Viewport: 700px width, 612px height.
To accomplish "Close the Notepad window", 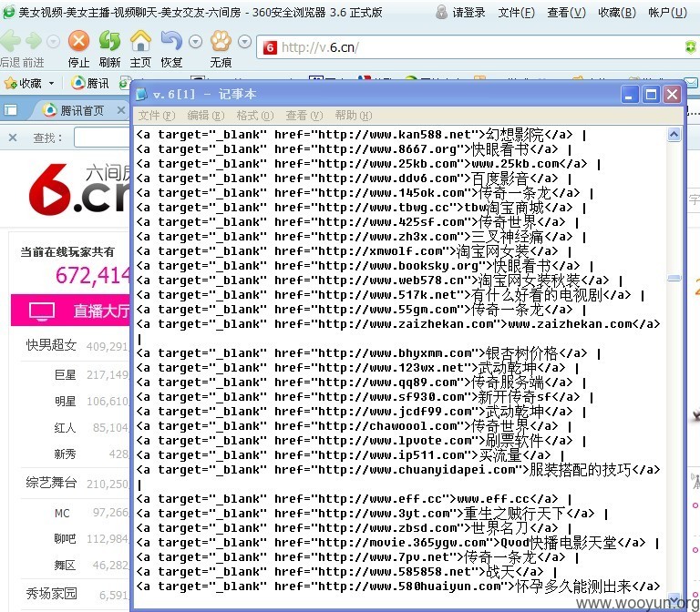I will 673,95.
